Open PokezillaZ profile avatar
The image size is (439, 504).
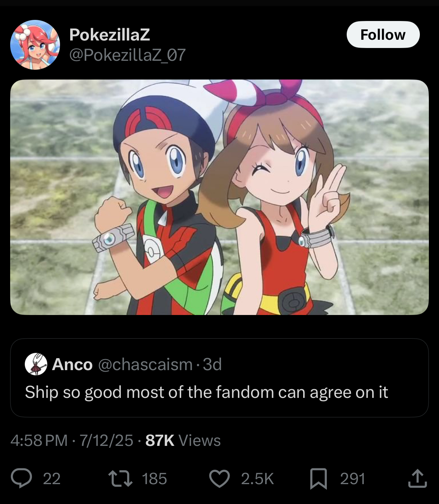[x=35, y=45]
